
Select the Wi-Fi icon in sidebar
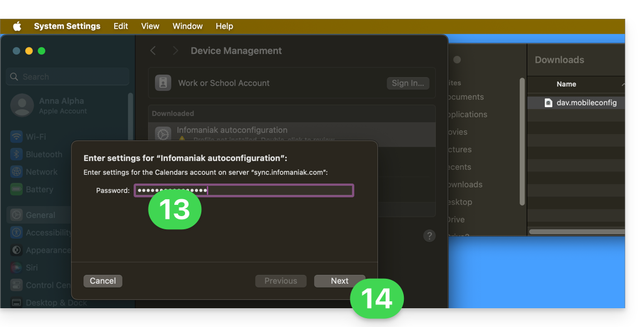coord(16,137)
